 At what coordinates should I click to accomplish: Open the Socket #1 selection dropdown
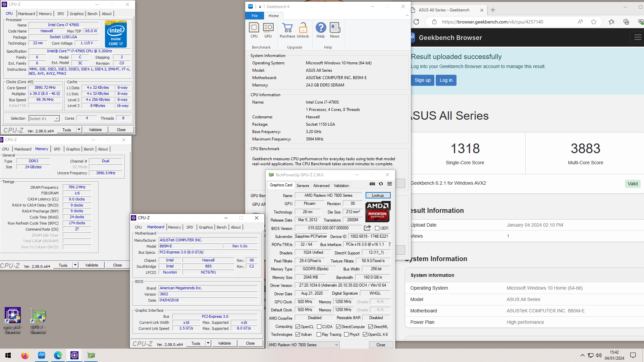tap(44, 118)
